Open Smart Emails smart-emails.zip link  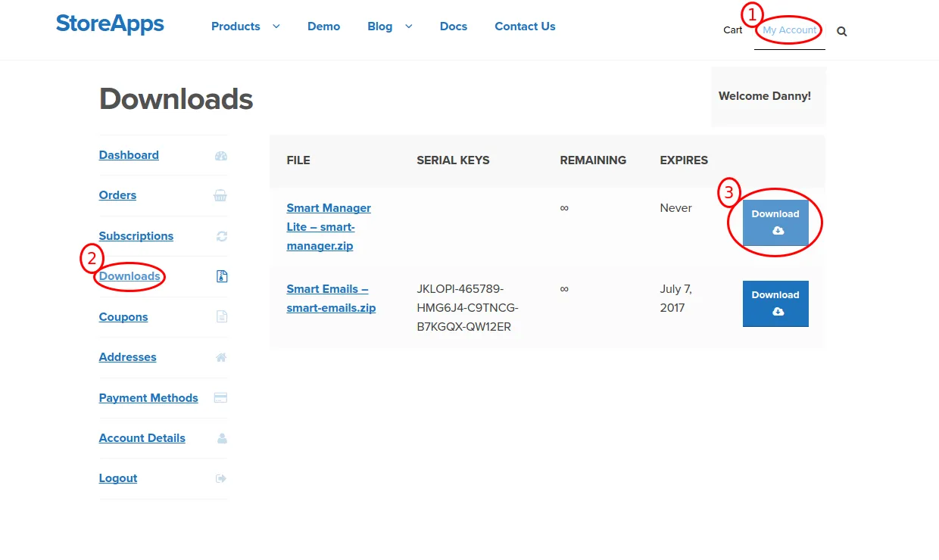coord(331,298)
